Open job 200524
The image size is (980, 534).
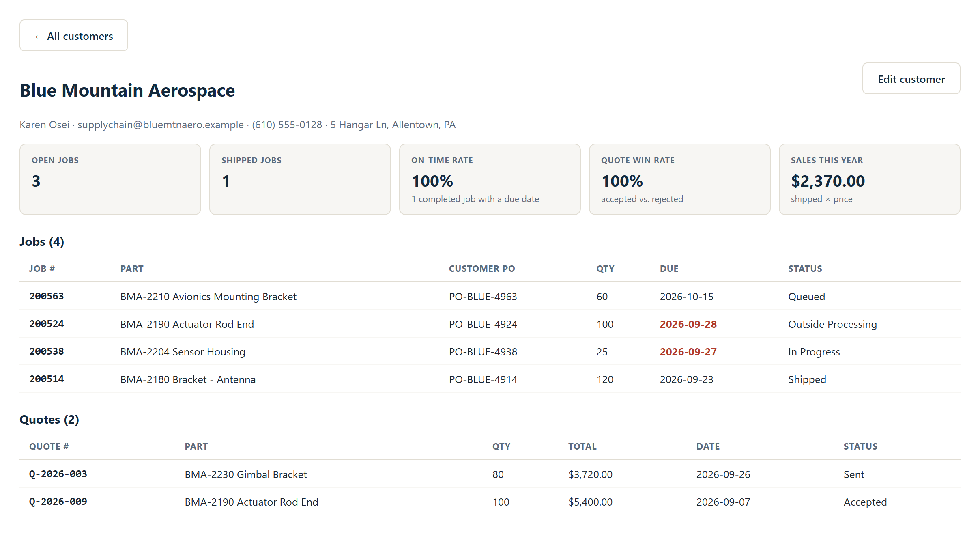[47, 324]
